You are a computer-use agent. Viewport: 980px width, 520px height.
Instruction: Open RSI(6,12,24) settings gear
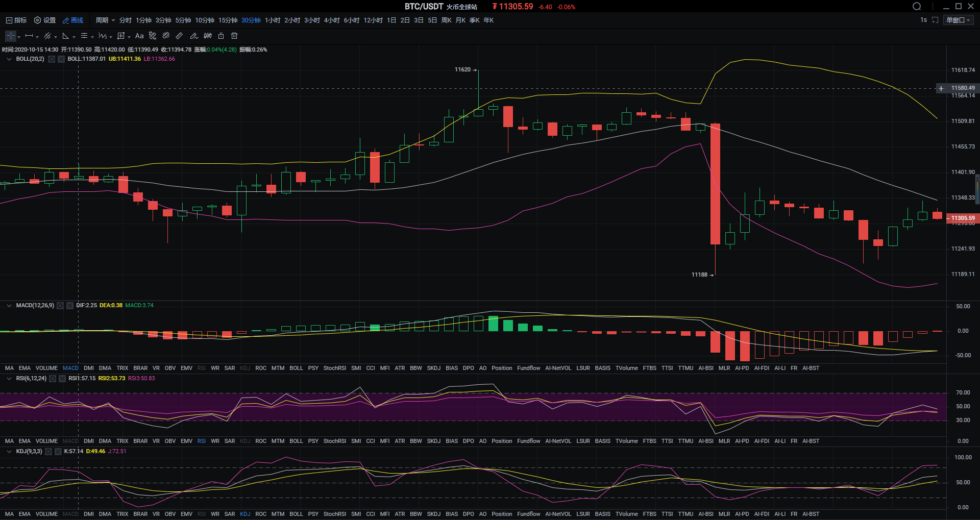point(53,379)
